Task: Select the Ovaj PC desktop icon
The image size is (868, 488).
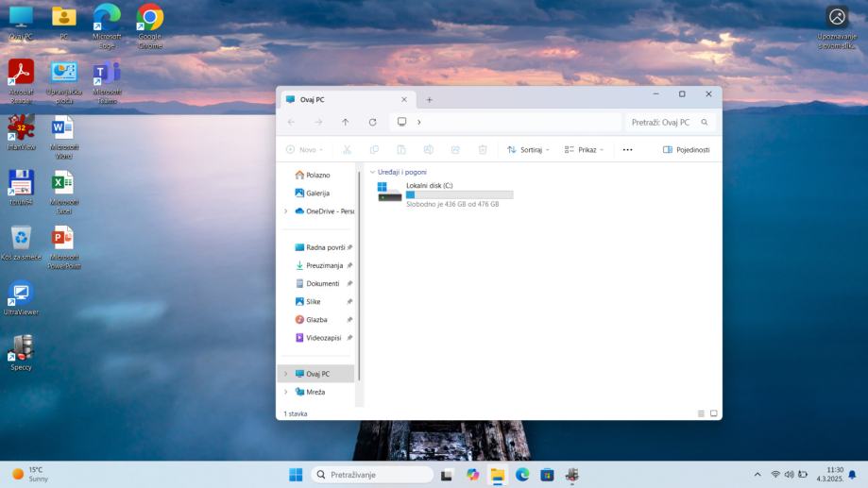Action: (21, 23)
